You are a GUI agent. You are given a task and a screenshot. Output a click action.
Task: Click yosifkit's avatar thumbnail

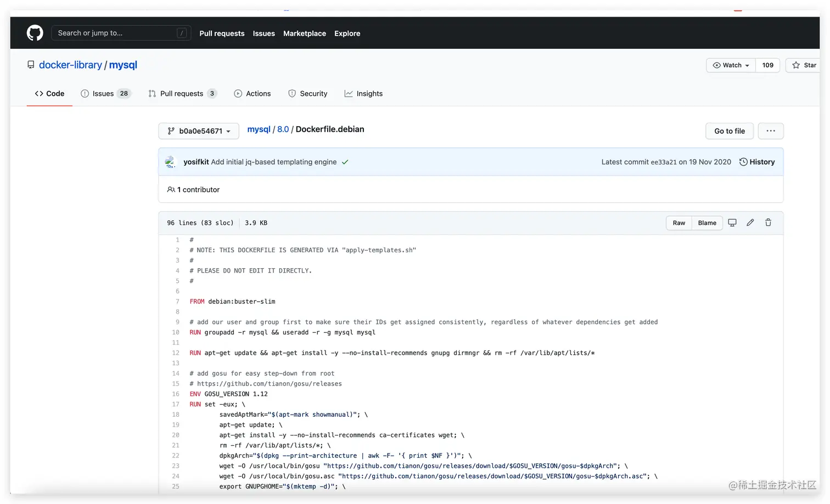point(170,162)
